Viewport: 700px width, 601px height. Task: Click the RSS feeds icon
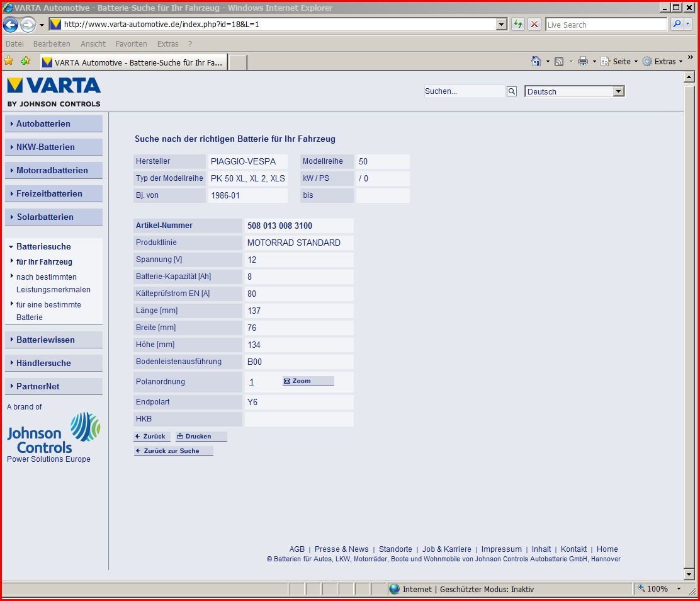[558, 61]
